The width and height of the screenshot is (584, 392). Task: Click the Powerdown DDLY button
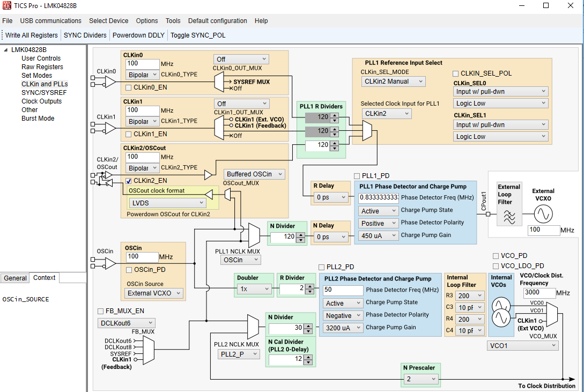(138, 35)
